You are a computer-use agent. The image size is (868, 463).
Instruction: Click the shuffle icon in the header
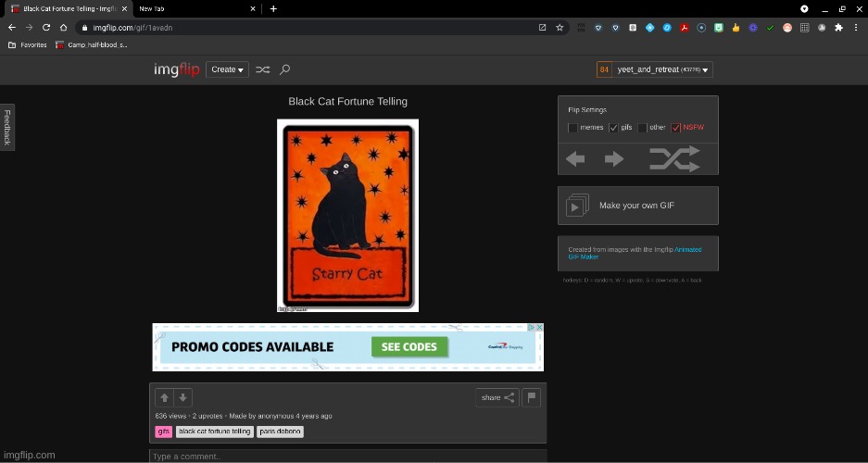(x=262, y=69)
